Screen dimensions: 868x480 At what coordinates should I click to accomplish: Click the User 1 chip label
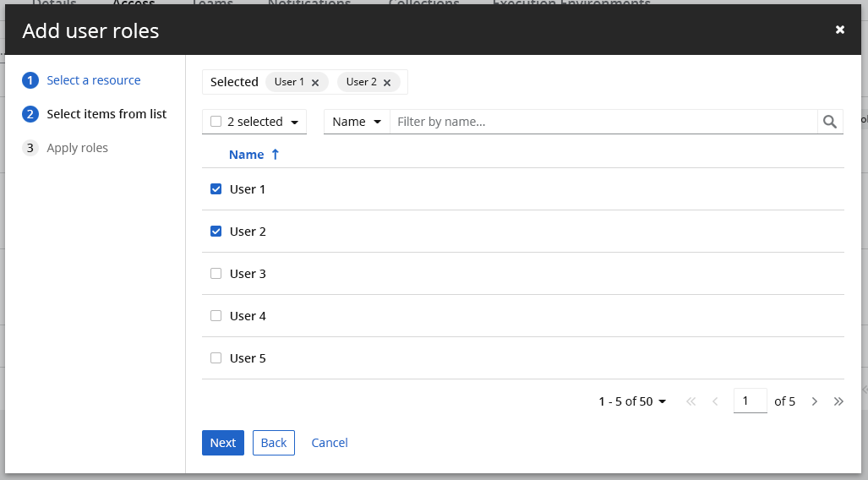click(x=289, y=82)
